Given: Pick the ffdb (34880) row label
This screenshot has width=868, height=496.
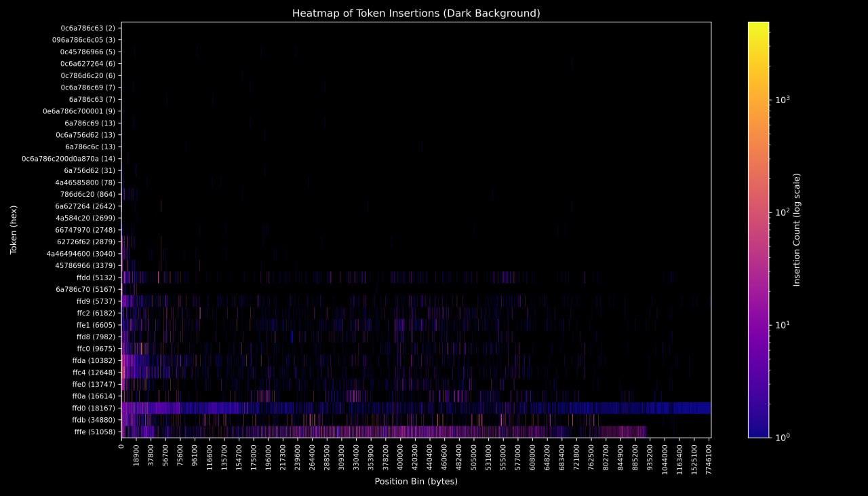Looking at the screenshot, I should 94,420.
